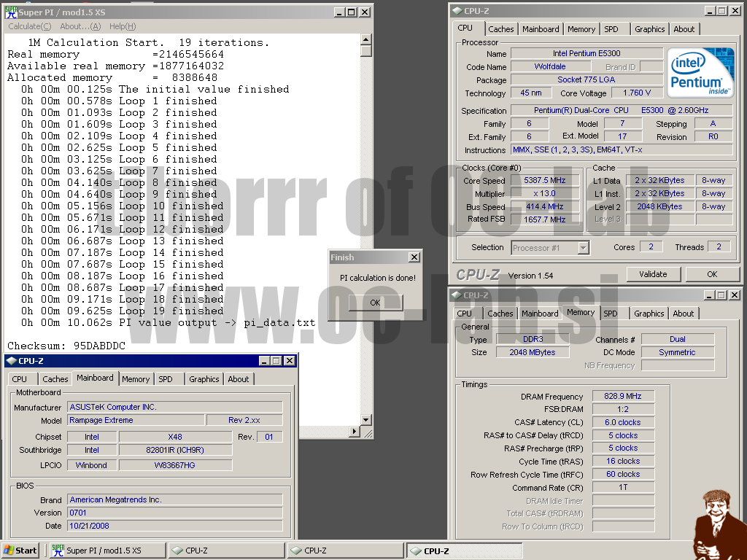Click the BIOS date 10/21/2008 field

175,526
